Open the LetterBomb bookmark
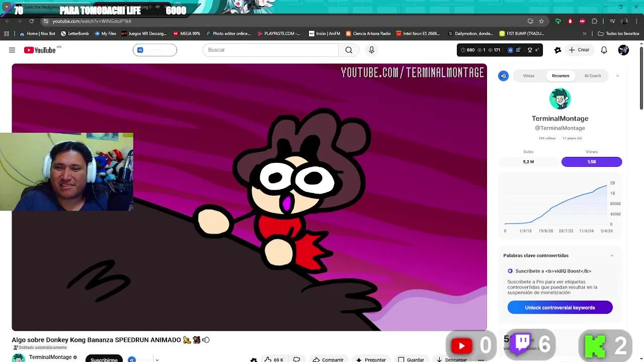The image size is (644, 362). click(74, 34)
